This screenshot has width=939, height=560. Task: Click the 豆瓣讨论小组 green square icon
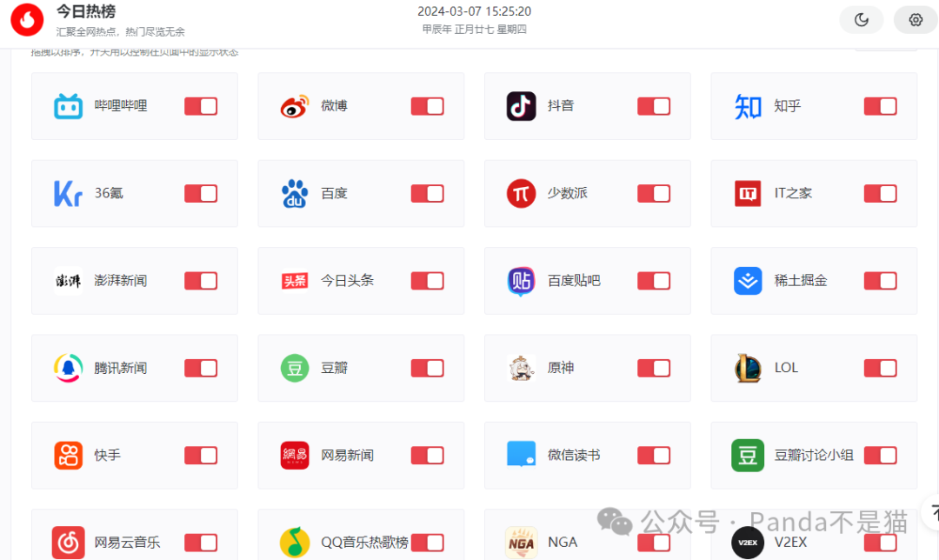(x=748, y=455)
